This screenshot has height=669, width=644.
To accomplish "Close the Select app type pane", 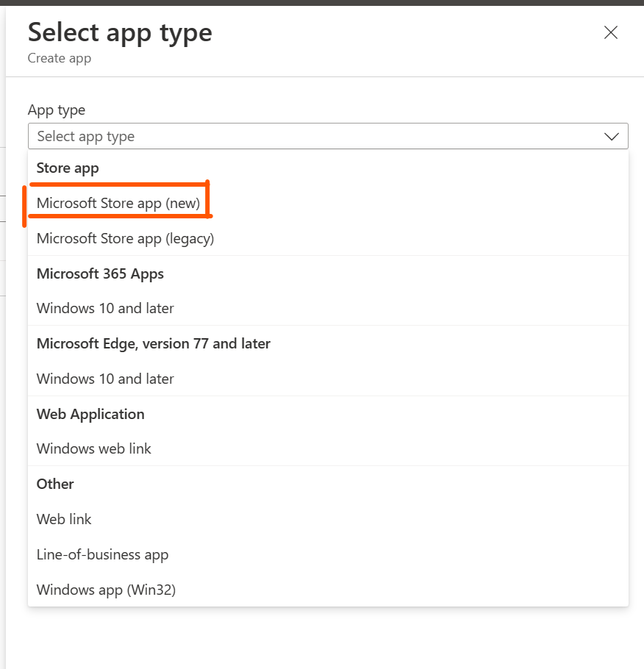I will point(610,32).
